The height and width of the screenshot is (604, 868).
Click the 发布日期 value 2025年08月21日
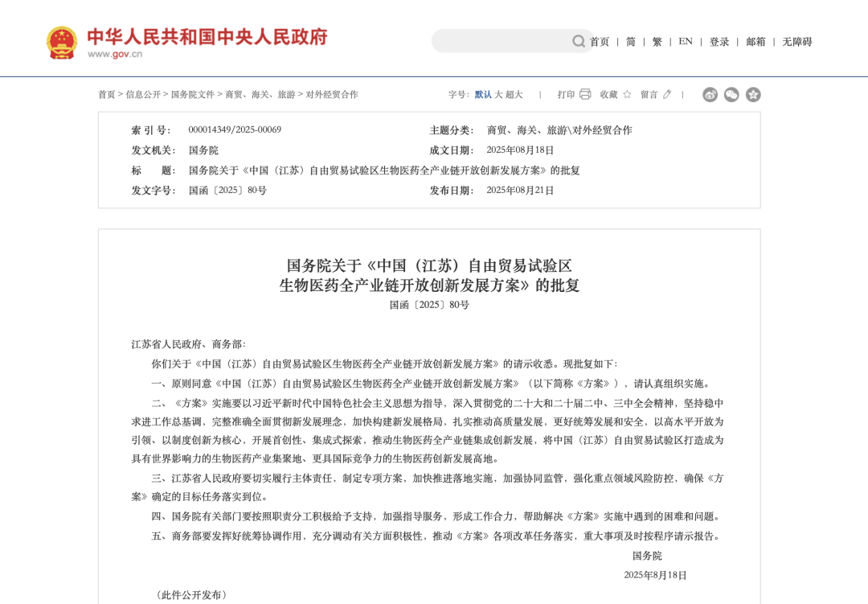[520, 191]
